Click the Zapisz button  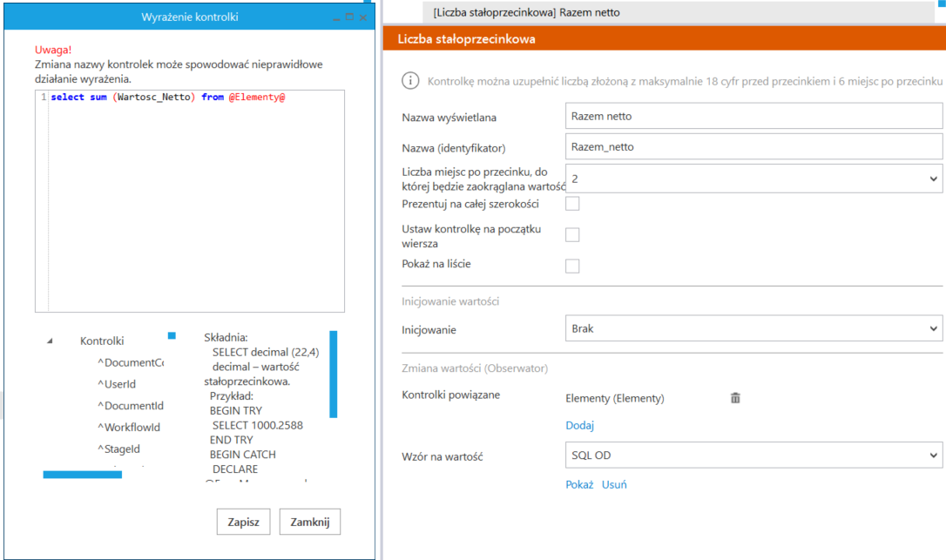pos(243,522)
